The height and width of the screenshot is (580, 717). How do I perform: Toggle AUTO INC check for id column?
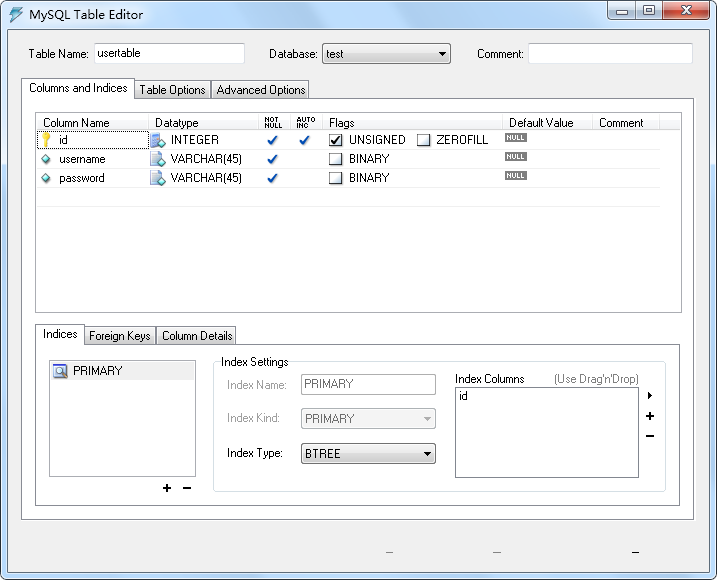tap(304, 140)
